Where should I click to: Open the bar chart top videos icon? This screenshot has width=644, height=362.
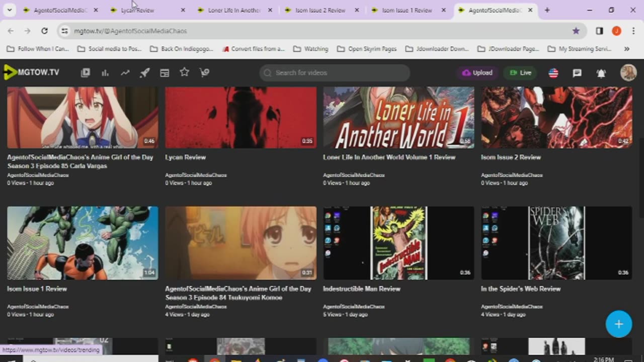pyautogui.click(x=105, y=73)
